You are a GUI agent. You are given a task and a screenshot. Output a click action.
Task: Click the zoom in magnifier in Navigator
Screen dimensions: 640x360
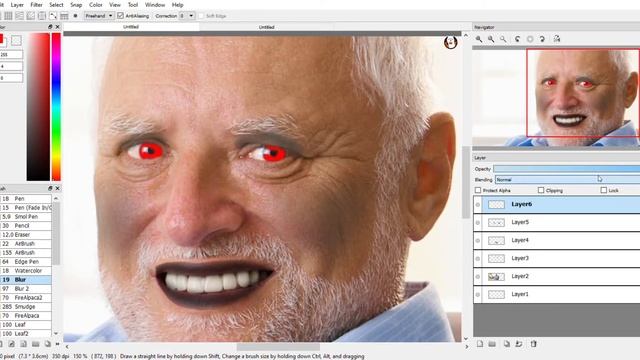(x=479, y=39)
